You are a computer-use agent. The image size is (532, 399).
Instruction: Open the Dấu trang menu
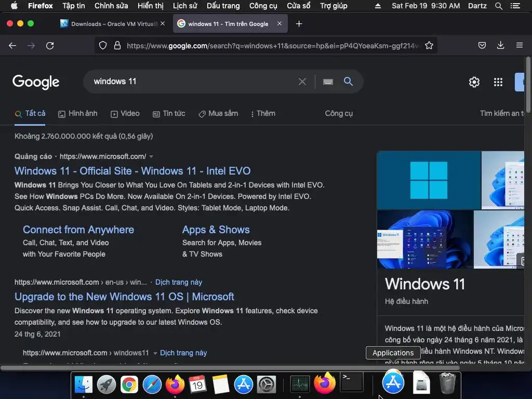click(223, 6)
